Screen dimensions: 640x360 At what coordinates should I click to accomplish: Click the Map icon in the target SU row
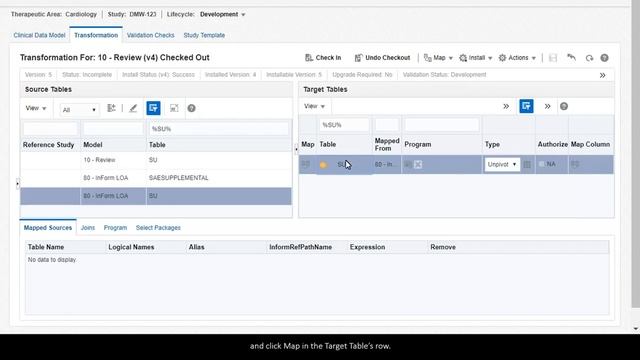(306, 164)
